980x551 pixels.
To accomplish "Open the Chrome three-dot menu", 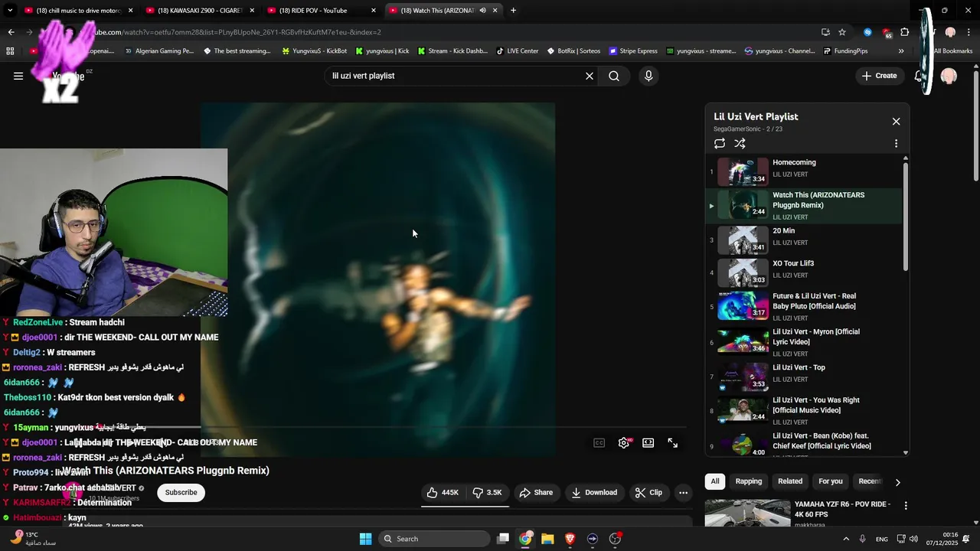I will point(969,32).
